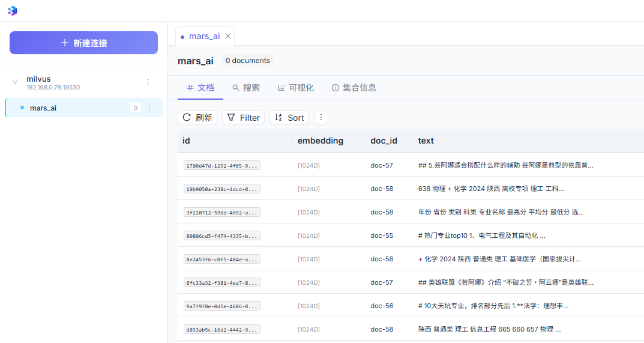Click the 0 documents badge

(248, 61)
